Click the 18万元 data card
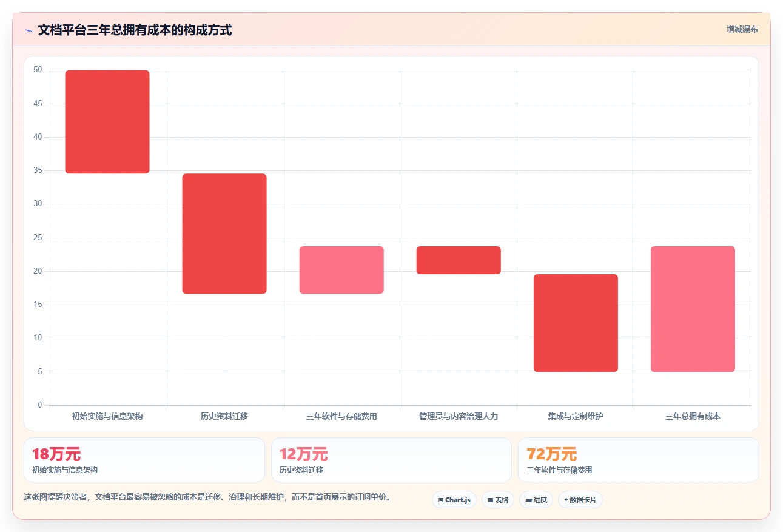 [144, 460]
